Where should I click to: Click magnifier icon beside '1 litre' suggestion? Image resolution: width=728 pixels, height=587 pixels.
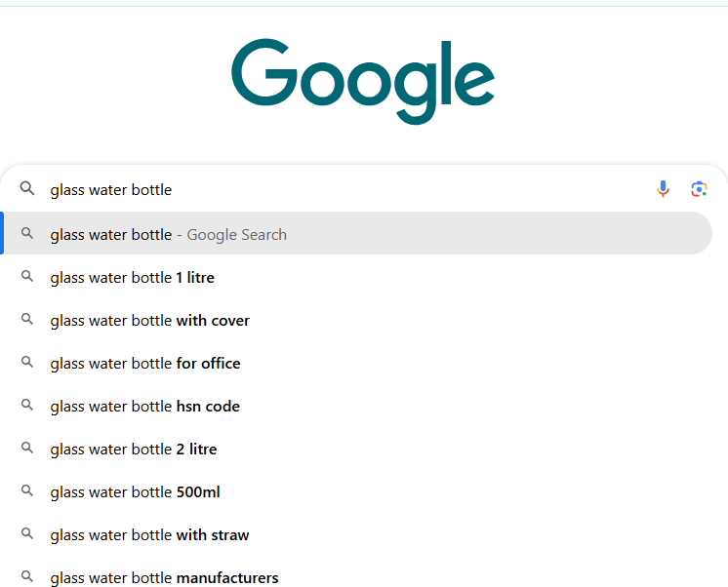point(27,277)
